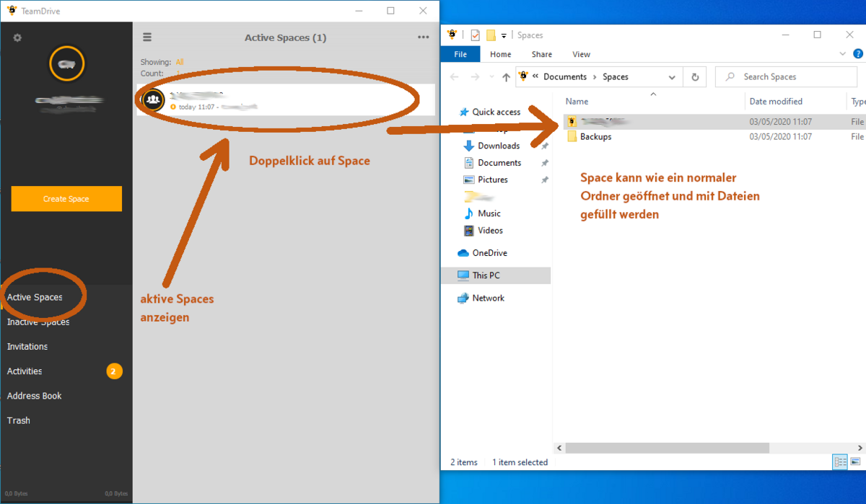This screenshot has height=504, width=866.
Task: Open Invitations in TeamDrive sidebar
Action: pos(27,347)
